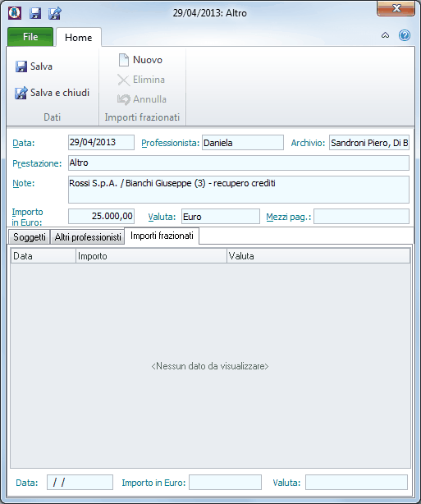The width and height of the screenshot is (421, 504).
Task: Open the Valuta field showing Euro
Action: (x=221, y=217)
